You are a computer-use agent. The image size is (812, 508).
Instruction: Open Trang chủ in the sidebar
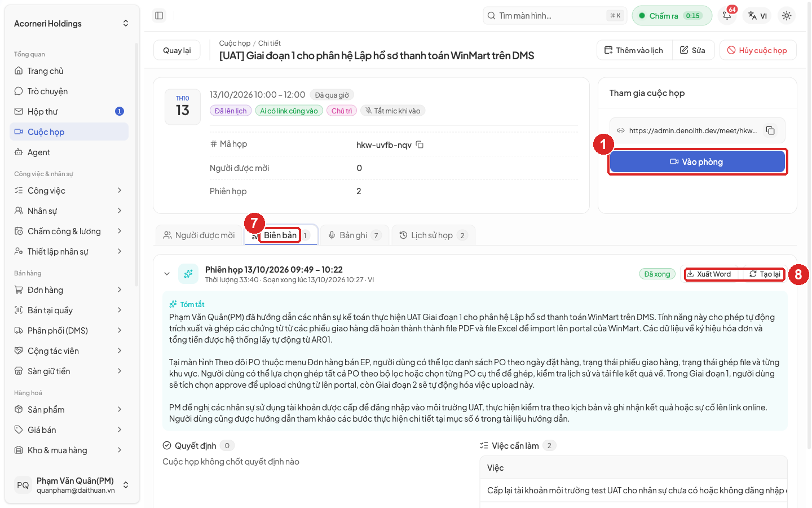(69, 71)
